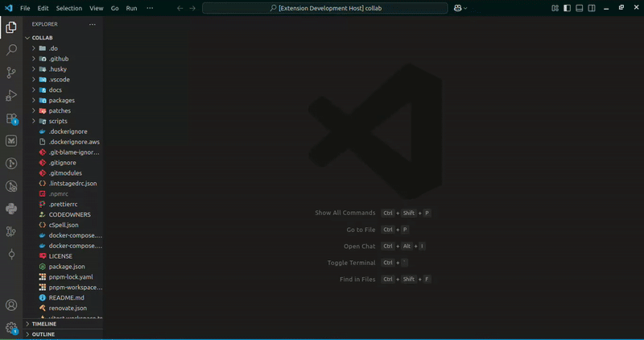
Task: Collapse the COLLAB root folder
Action: [27, 38]
